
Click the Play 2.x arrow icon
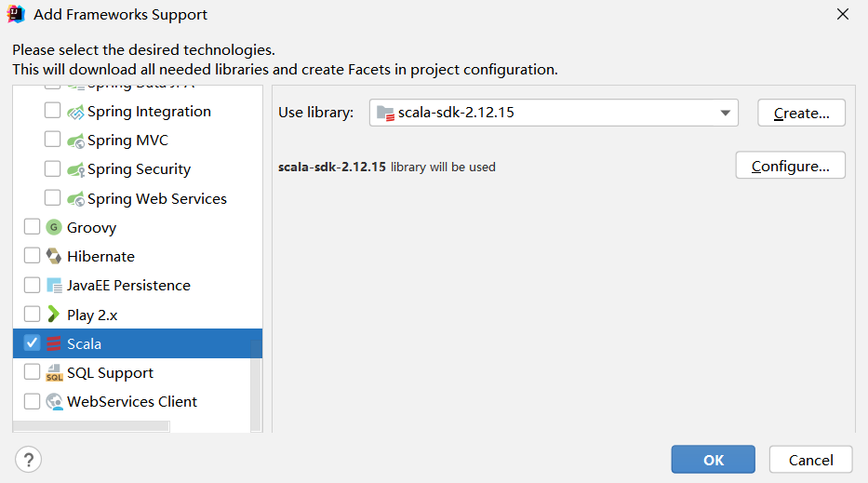[54, 314]
